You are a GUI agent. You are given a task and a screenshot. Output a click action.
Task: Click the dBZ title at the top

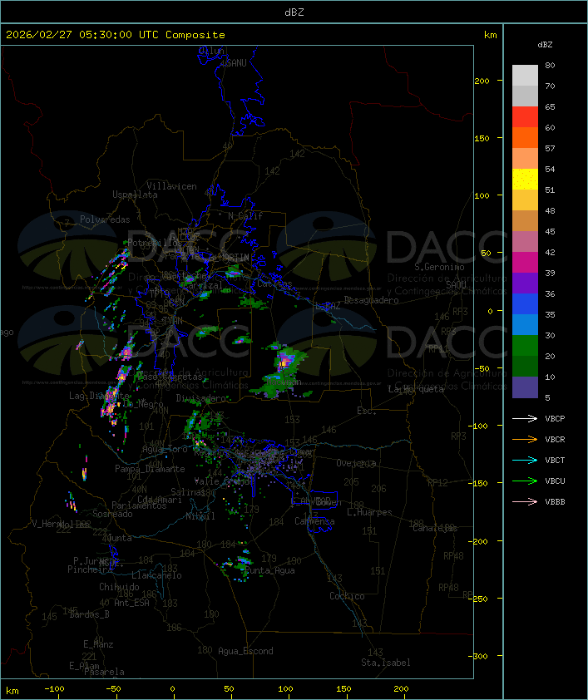click(x=294, y=12)
